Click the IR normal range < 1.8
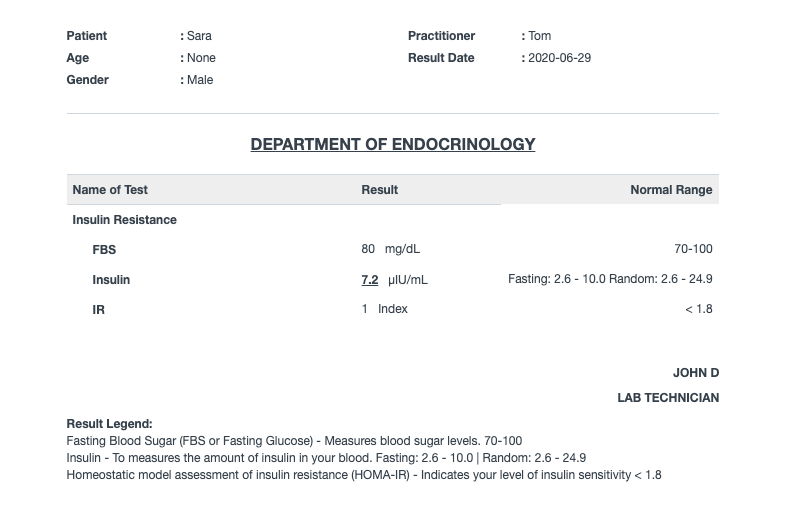Viewport: 786px width, 522px height. click(698, 309)
